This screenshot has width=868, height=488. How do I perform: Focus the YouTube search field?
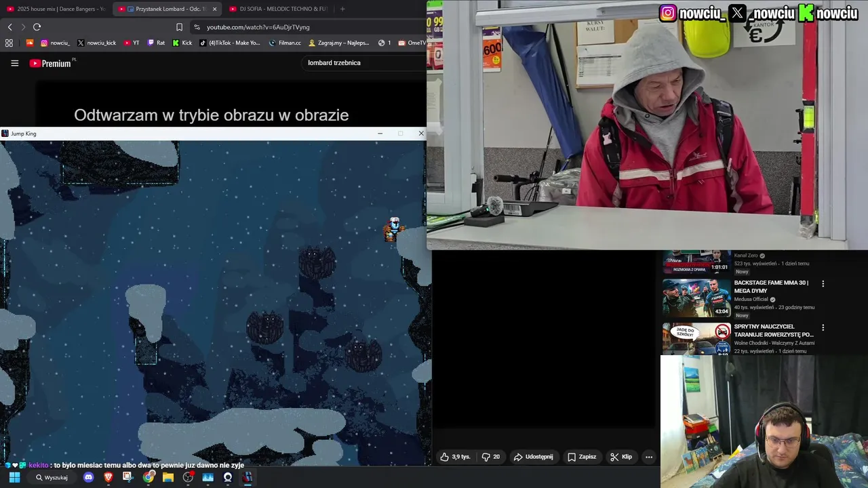point(363,62)
